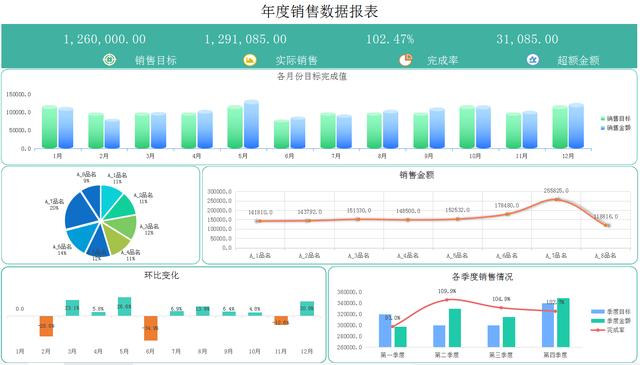This screenshot has width=640, height=365.
Task: Click the blue icon beside 超额金额
Action: click(532, 60)
